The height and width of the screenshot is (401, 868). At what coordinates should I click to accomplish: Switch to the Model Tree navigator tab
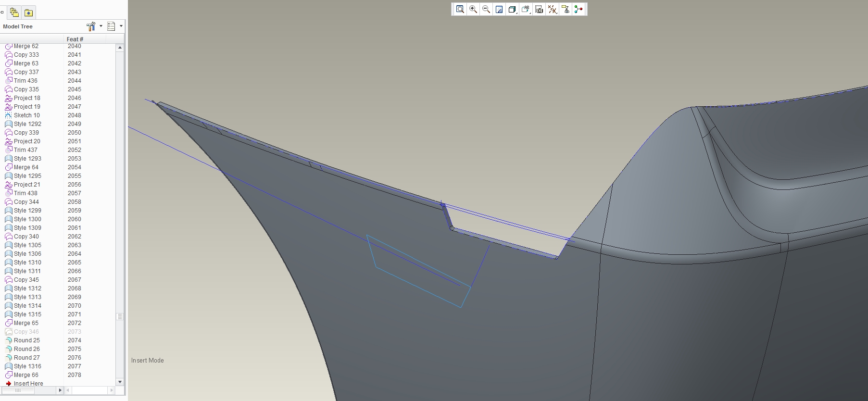tap(2, 13)
